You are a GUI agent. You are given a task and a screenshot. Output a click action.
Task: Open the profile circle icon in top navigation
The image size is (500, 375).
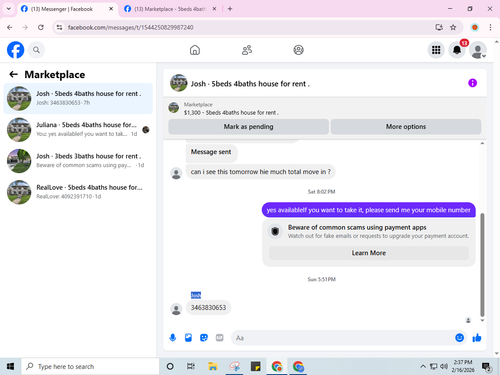point(298,50)
